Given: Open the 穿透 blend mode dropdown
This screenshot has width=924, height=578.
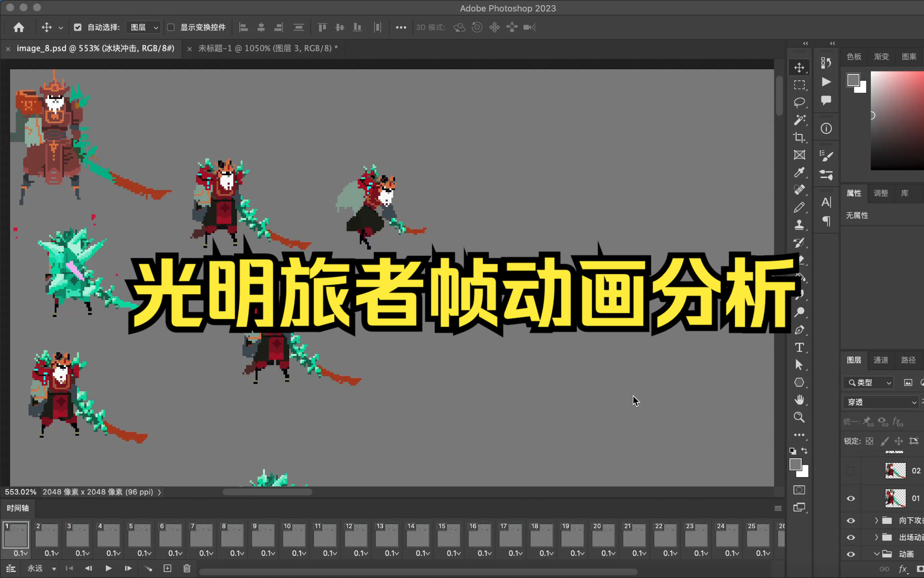Looking at the screenshot, I should coord(881,402).
